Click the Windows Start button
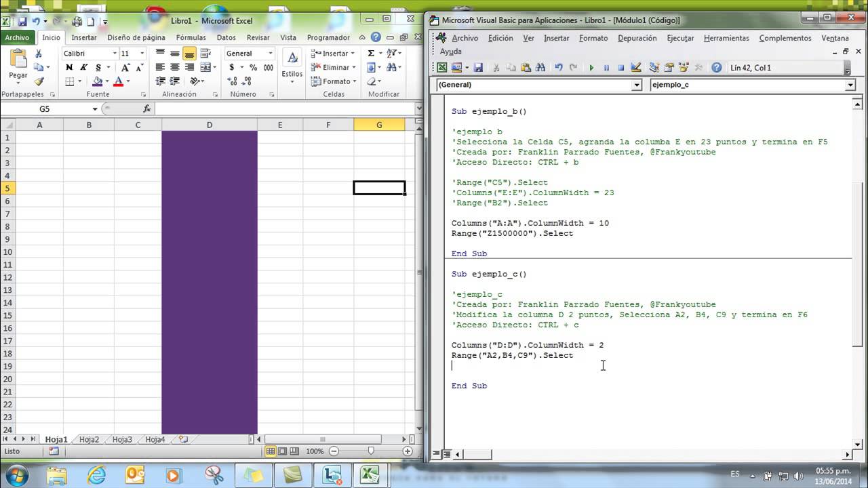The width and height of the screenshot is (868, 488). [16, 474]
